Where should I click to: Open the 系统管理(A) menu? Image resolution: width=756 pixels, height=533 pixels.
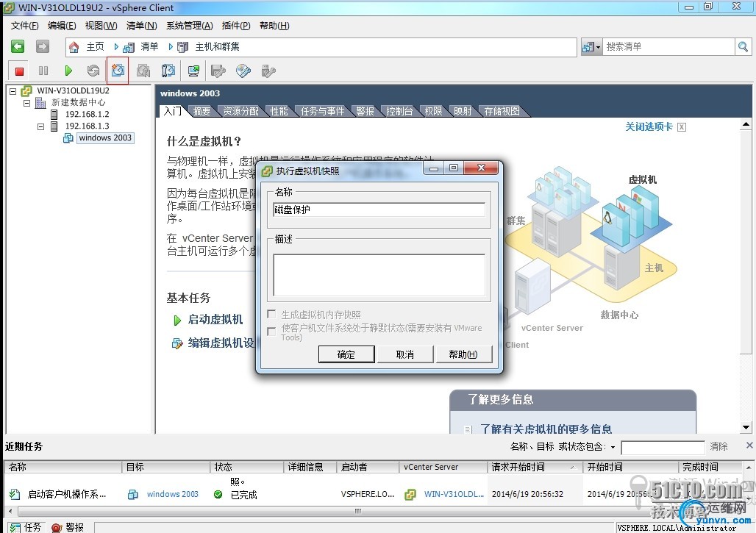[190, 26]
